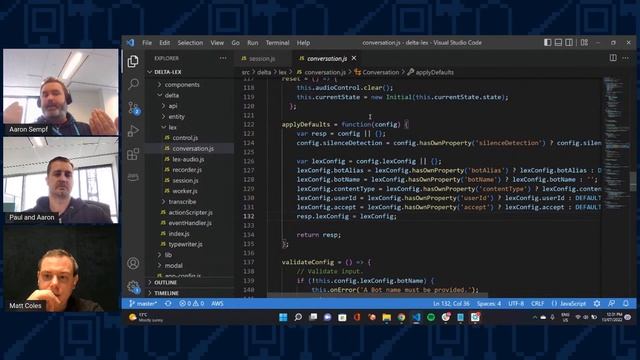Open the Explorer view in activity bar

pos(133,62)
